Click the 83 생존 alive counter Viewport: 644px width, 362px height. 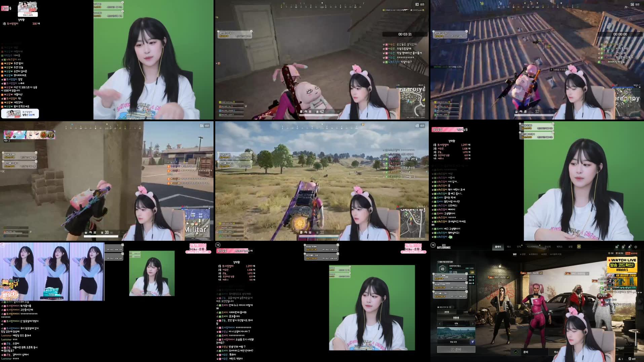coord(420,4)
